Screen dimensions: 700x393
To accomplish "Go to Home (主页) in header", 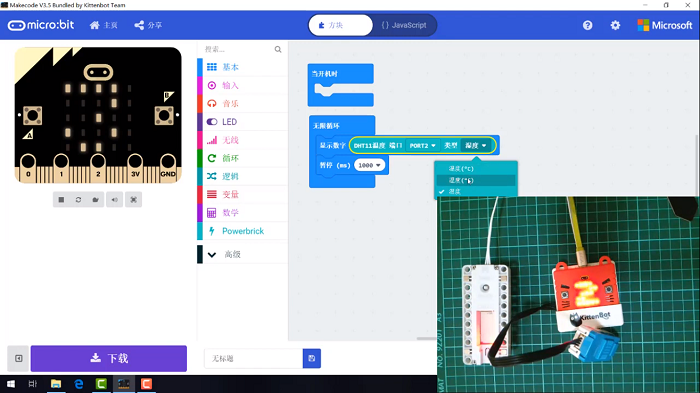I will 104,25.
